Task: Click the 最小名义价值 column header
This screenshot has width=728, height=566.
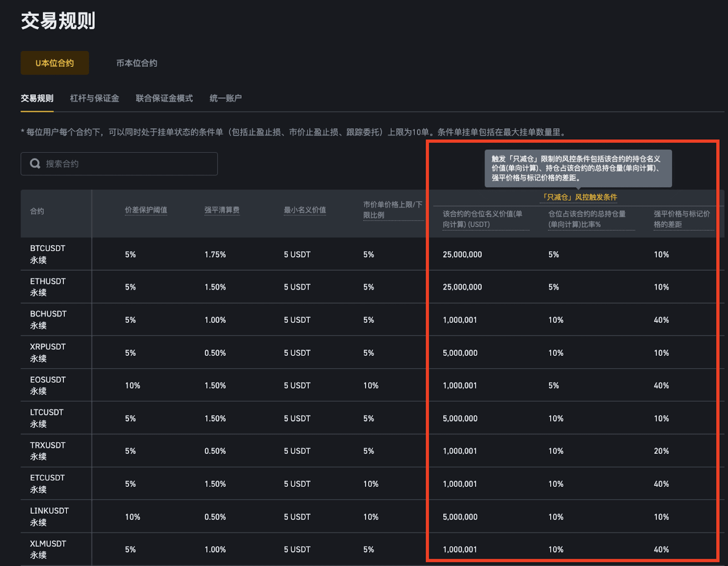Action: (305, 210)
